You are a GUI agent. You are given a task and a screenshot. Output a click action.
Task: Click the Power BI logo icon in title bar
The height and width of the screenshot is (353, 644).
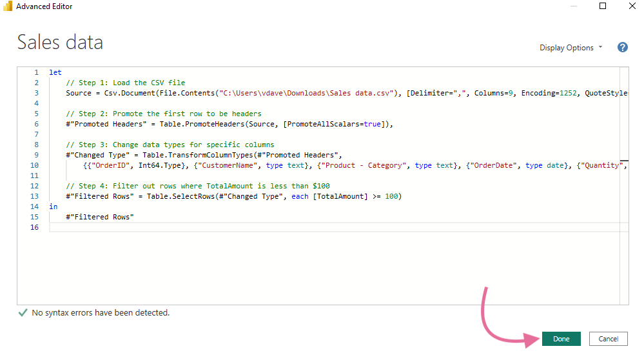(7, 6)
